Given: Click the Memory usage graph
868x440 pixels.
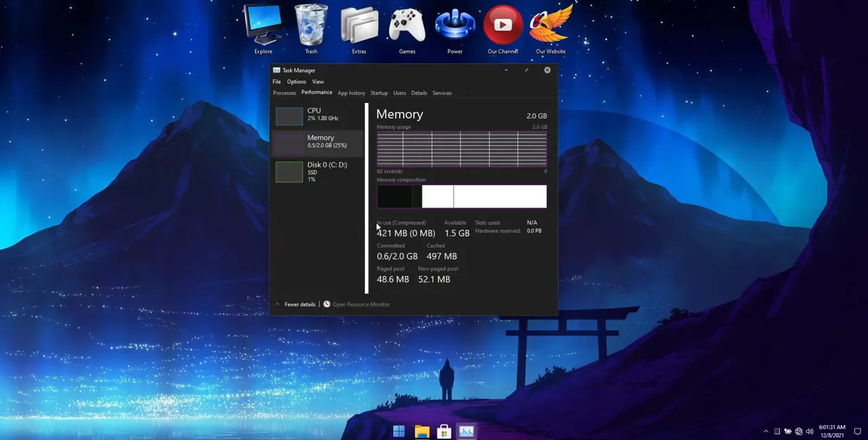Looking at the screenshot, I should pyautogui.click(x=462, y=149).
